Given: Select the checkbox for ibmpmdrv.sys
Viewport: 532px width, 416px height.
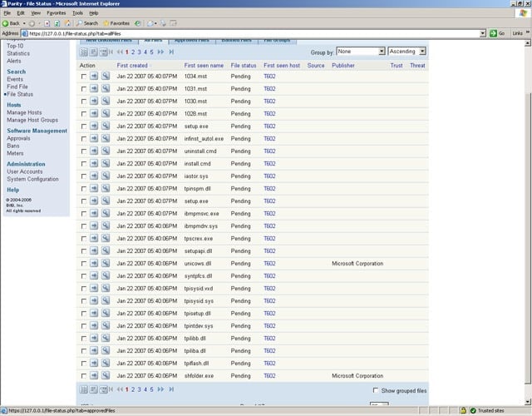Looking at the screenshot, I should 83,226.
